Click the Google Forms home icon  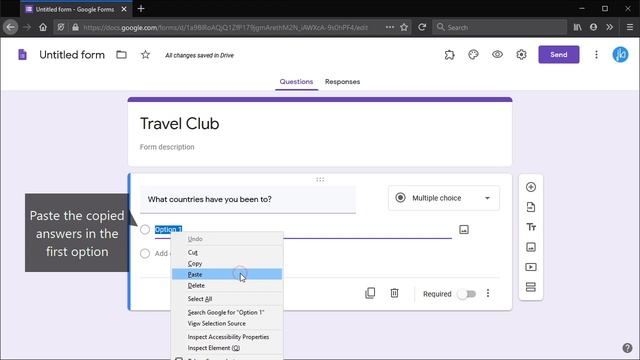click(22, 55)
